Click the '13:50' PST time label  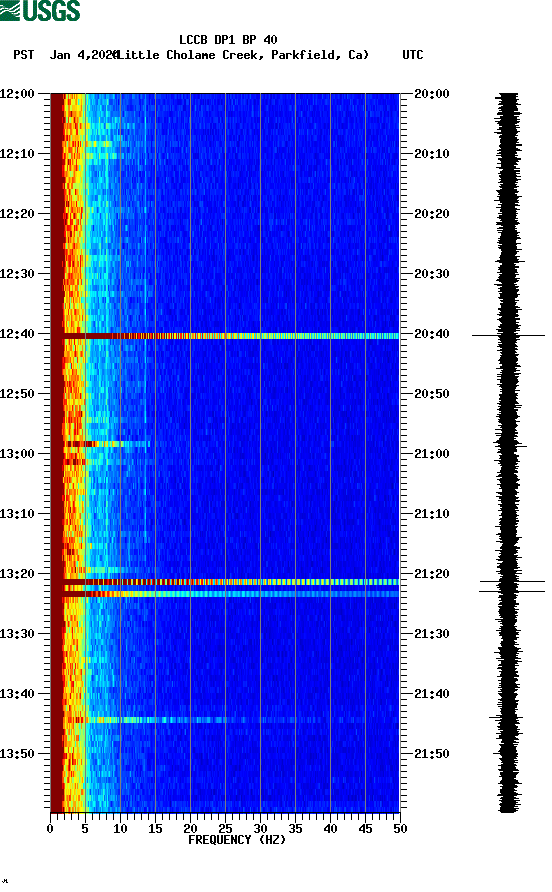coord(18,754)
